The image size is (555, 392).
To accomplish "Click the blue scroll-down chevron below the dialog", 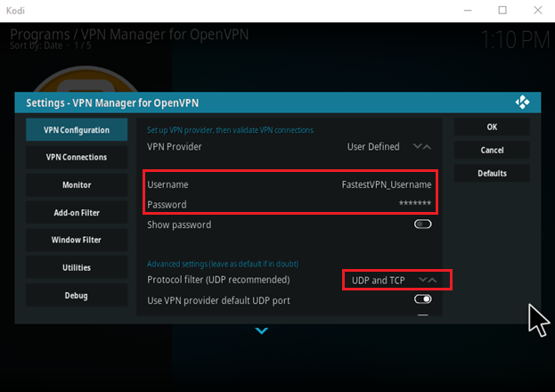I will 262,331.
